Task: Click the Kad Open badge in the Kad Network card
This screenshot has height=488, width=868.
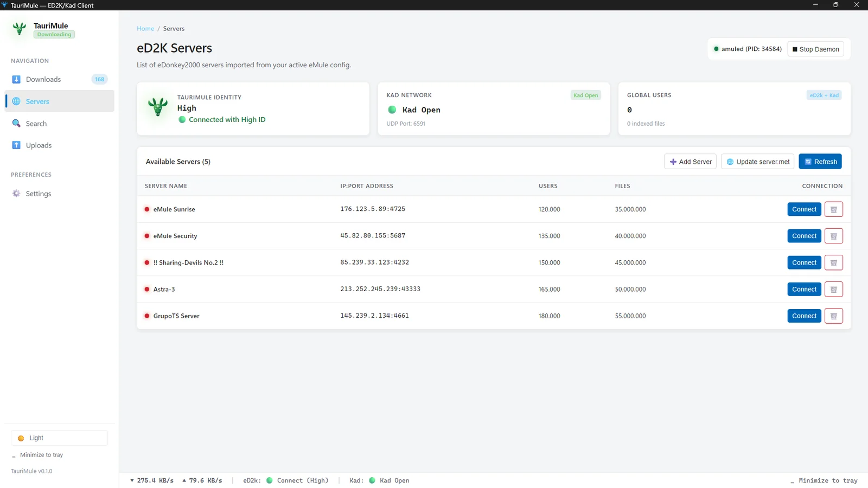Action: pos(586,95)
